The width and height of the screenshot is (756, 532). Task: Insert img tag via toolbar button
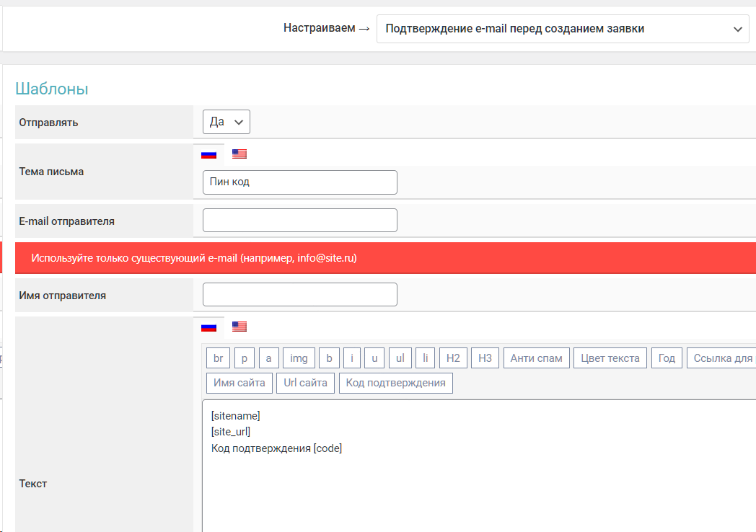299,358
